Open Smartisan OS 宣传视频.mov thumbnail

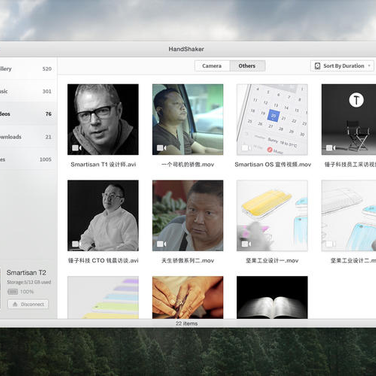click(x=272, y=119)
